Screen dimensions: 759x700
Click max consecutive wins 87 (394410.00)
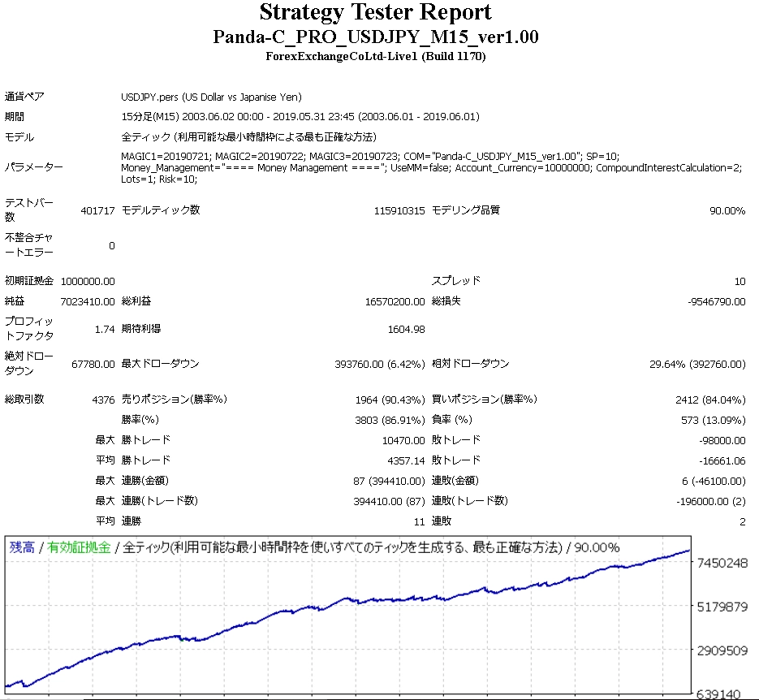pos(389,482)
